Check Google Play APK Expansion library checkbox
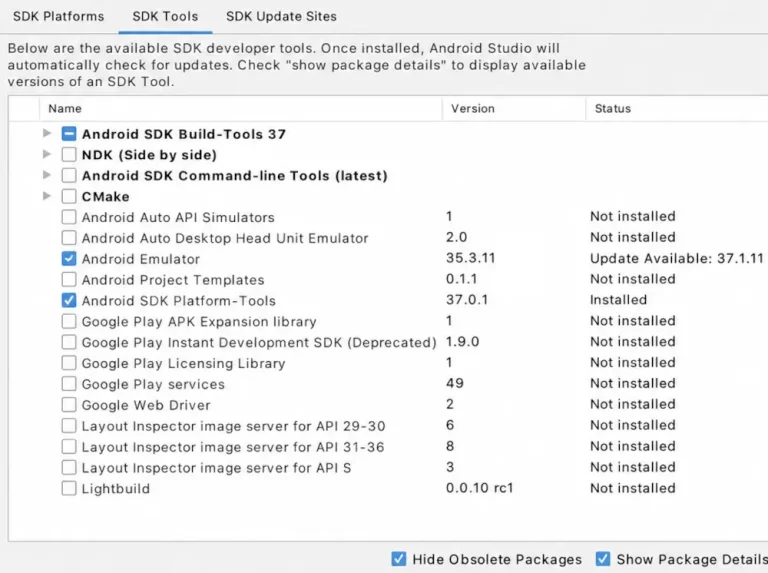 pyautogui.click(x=69, y=321)
